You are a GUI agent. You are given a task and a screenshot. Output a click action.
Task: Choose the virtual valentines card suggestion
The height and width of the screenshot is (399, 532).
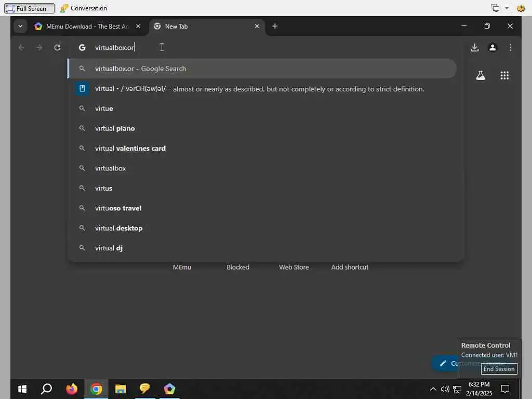coord(262,148)
